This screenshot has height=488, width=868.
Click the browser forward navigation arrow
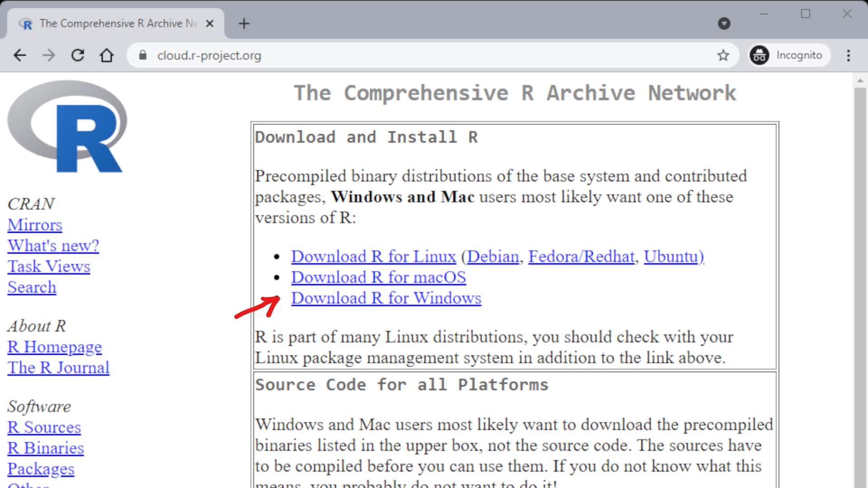(x=49, y=55)
